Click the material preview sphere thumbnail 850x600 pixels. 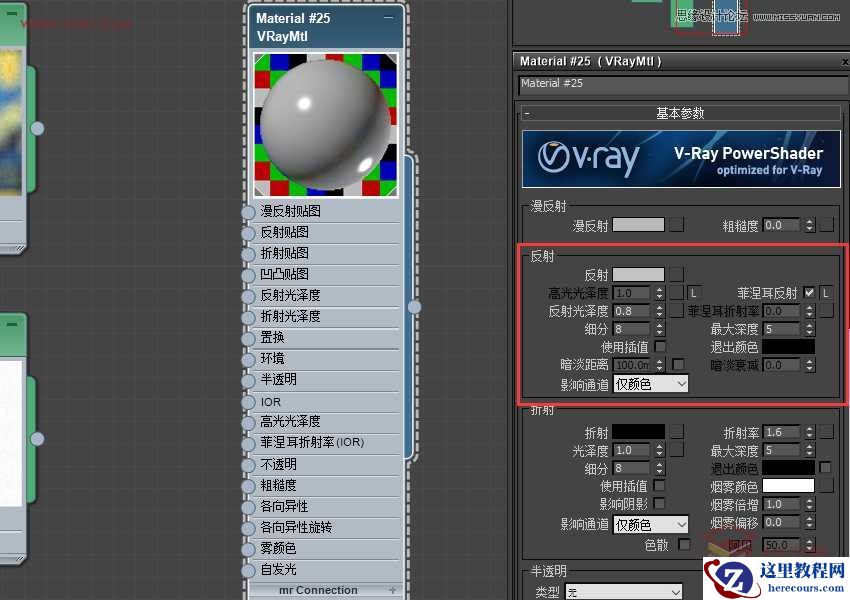pyautogui.click(x=324, y=123)
